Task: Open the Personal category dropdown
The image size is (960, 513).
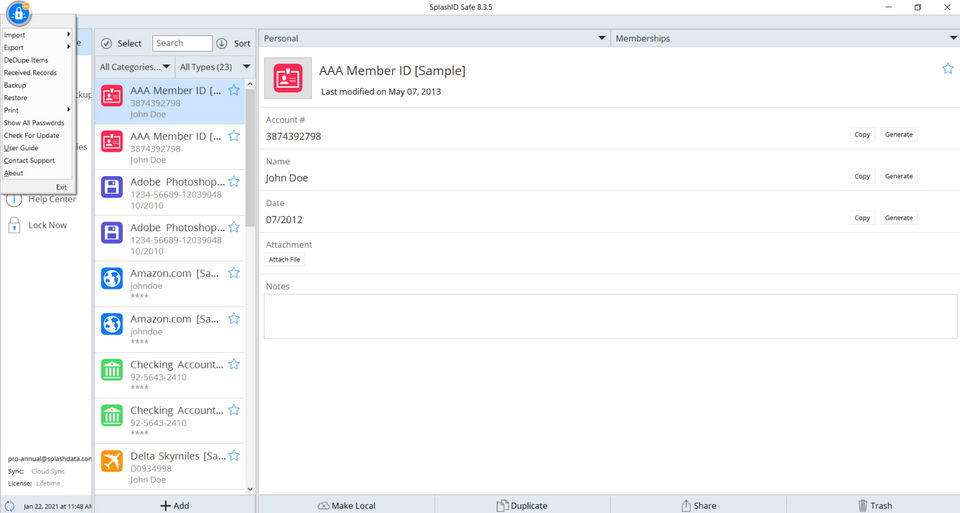Action: coord(434,38)
